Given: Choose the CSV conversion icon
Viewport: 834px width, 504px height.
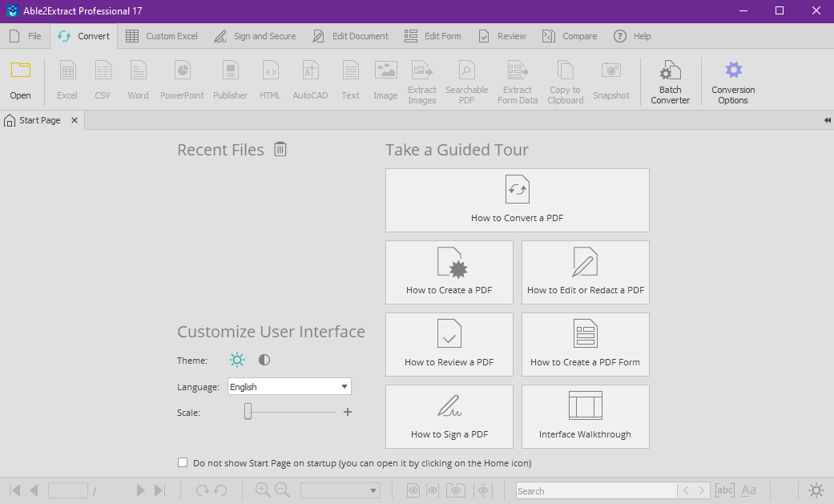Looking at the screenshot, I should [x=102, y=80].
